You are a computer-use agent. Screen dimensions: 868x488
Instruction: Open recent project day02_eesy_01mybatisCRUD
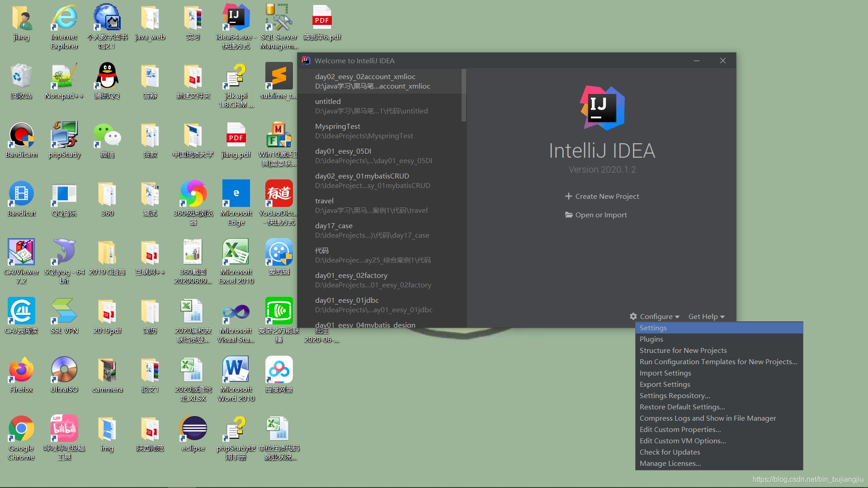pyautogui.click(x=380, y=181)
